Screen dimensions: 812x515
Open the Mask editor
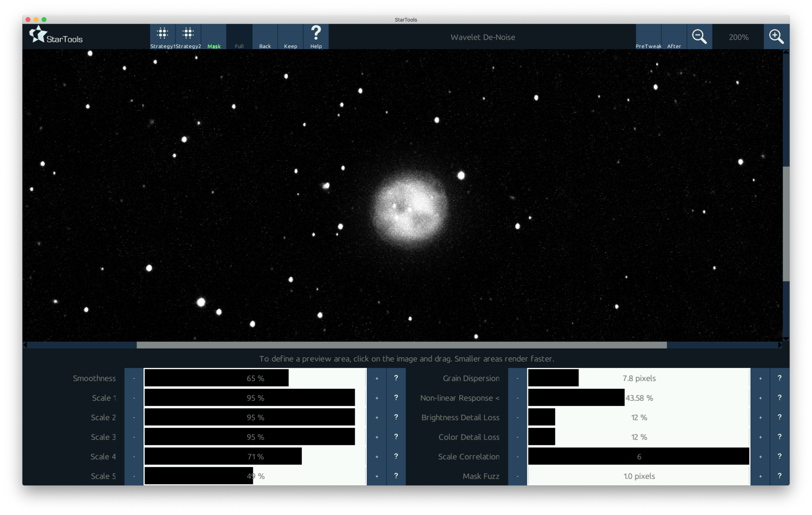point(214,37)
